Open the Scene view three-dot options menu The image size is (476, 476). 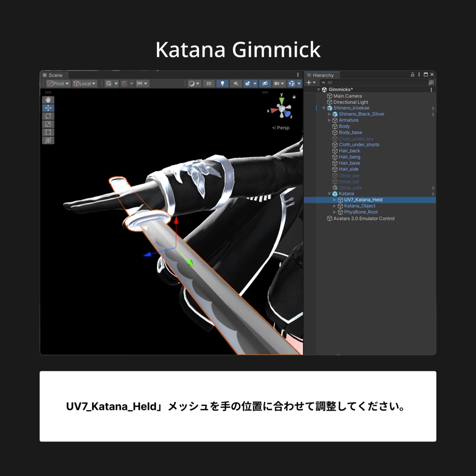(x=298, y=75)
